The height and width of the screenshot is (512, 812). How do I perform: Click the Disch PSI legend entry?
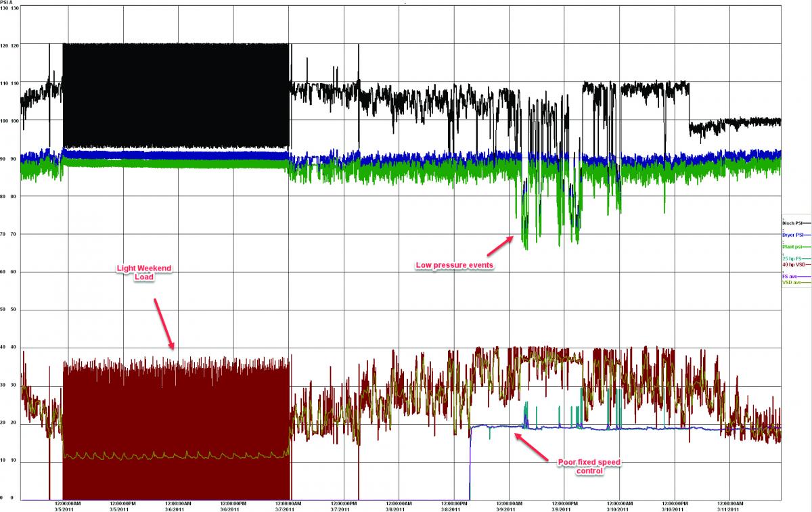tap(795, 222)
